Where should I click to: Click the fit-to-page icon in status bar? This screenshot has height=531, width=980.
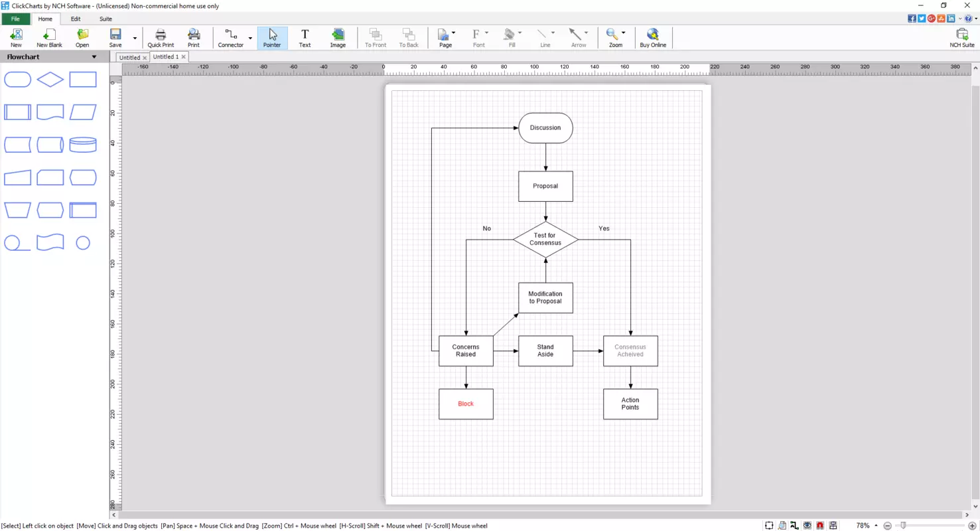(x=769, y=526)
